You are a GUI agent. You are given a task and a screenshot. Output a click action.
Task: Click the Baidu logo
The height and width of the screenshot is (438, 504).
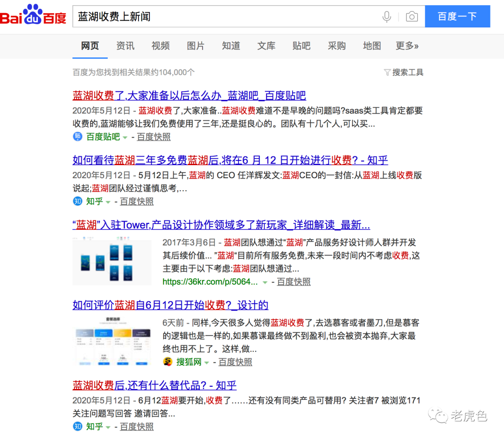pyautogui.click(x=33, y=15)
